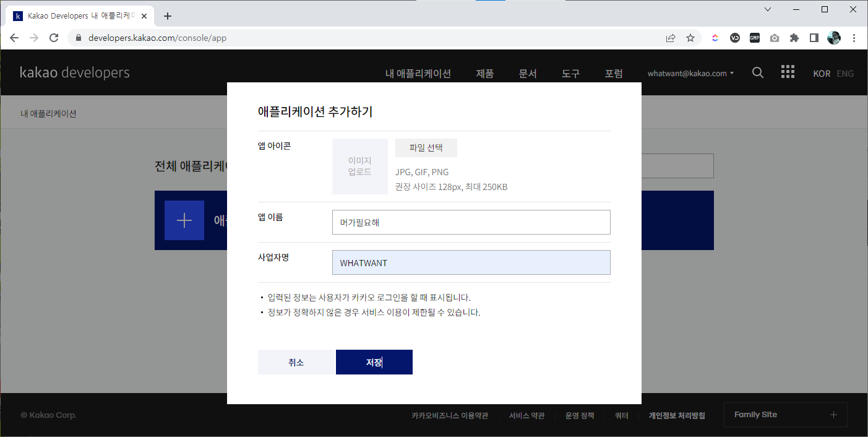Open 카카오비즈니스 이용약관 footer link
Screen dimensions: 868x437
tap(450, 415)
